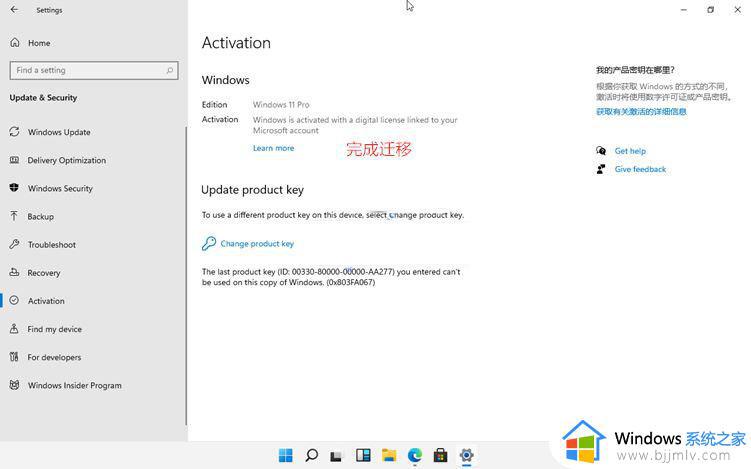
Task: Click the Windows Insider Program icon
Action: 14,385
